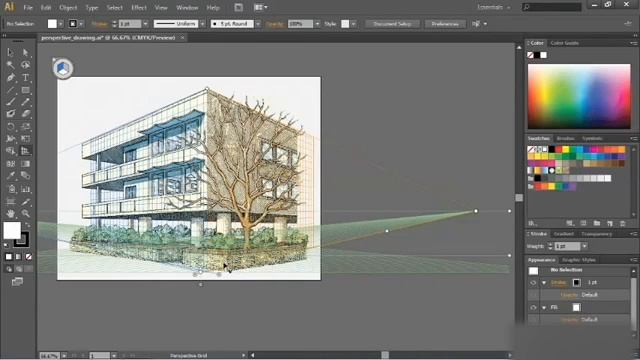The width and height of the screenshot is (640, 360).
Task: Select the Scale tool
Action: pyautogui.click(x=25, y=127)
